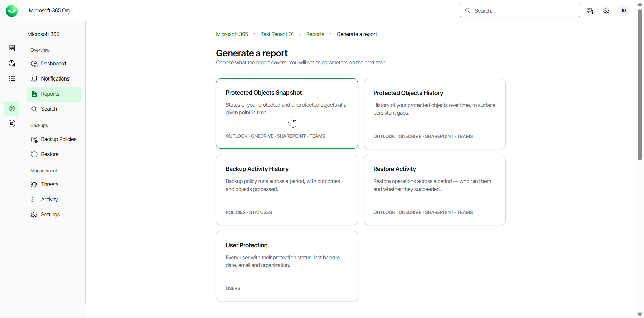Click the Activity list icon

click(x=34, y=200)
